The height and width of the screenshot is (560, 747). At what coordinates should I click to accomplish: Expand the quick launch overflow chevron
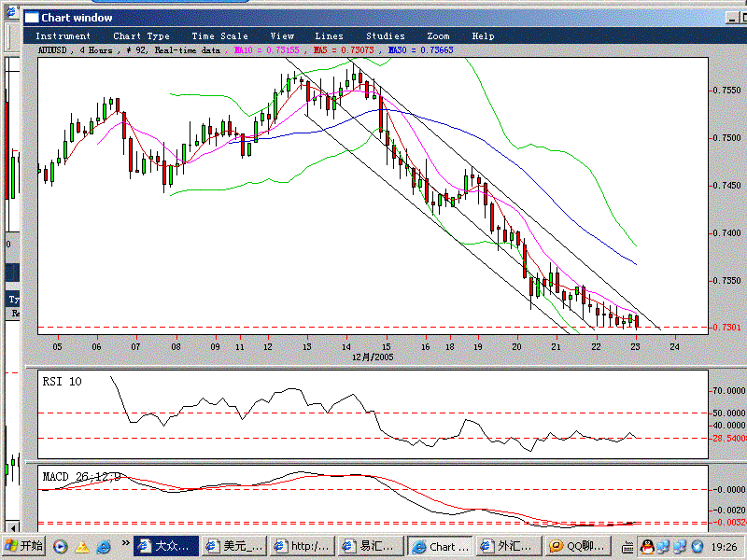coord(126,543)
